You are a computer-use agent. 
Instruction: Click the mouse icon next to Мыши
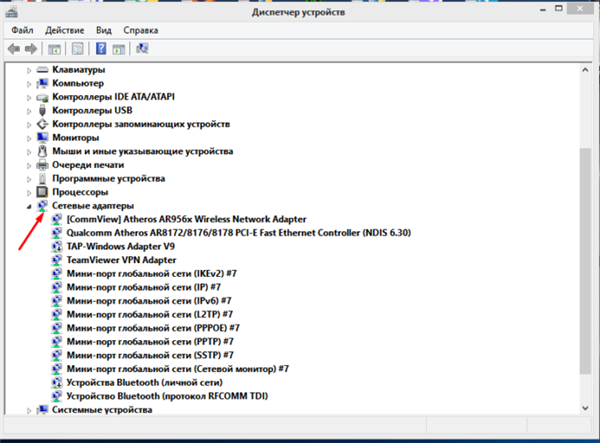[42, 151]
